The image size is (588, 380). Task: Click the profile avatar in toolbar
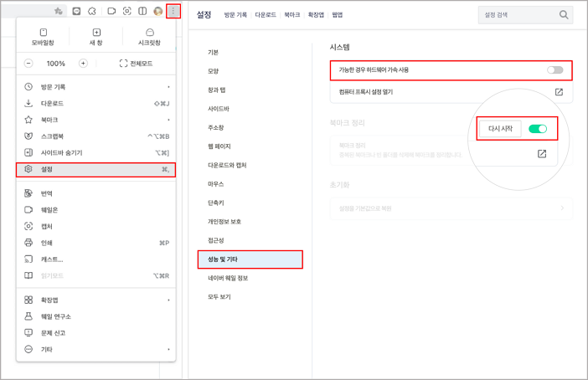coord(157,12)
